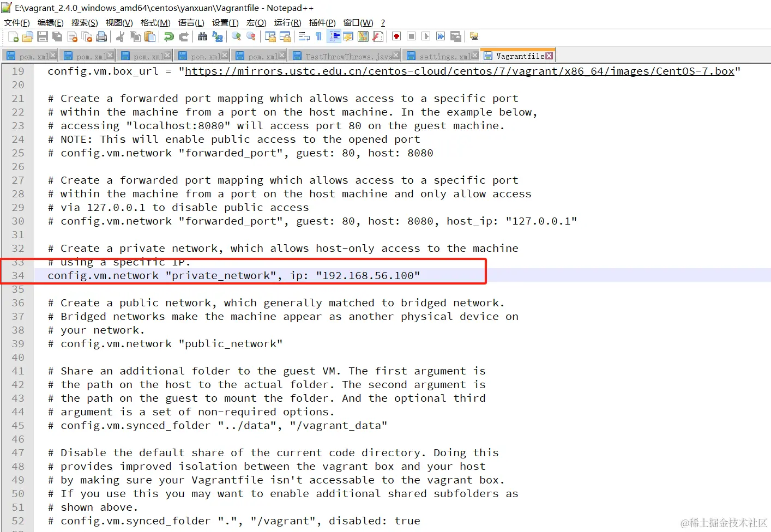Click the Close All documents toolbar icon
The width and height of the screenshot is (771, 532).
click(x=87, y=37)
